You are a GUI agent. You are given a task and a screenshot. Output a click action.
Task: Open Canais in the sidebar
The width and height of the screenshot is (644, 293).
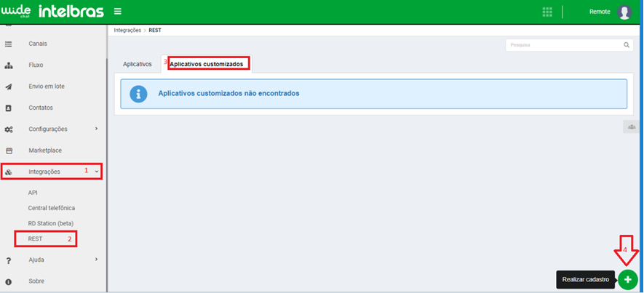(38, 44)
